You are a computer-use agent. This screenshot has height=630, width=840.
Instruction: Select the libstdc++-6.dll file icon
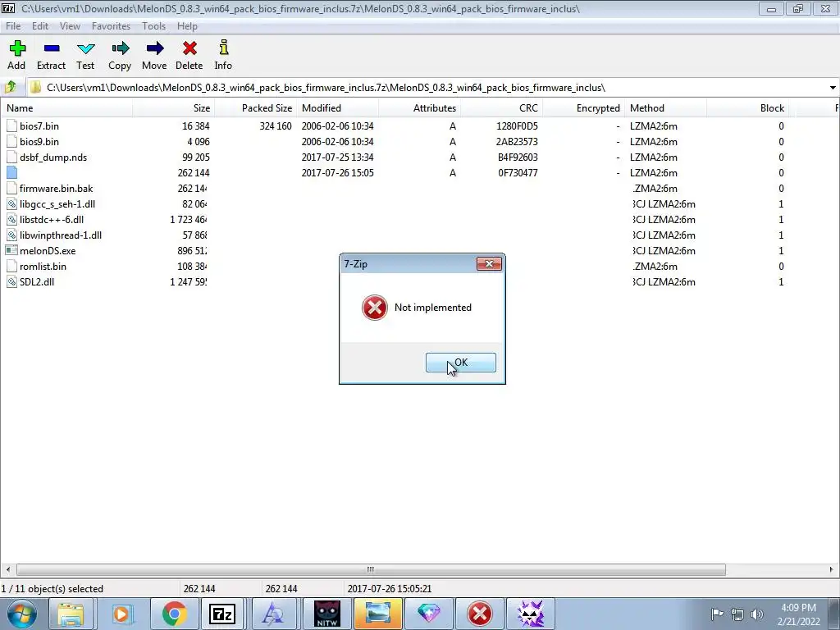coord(11,219)
